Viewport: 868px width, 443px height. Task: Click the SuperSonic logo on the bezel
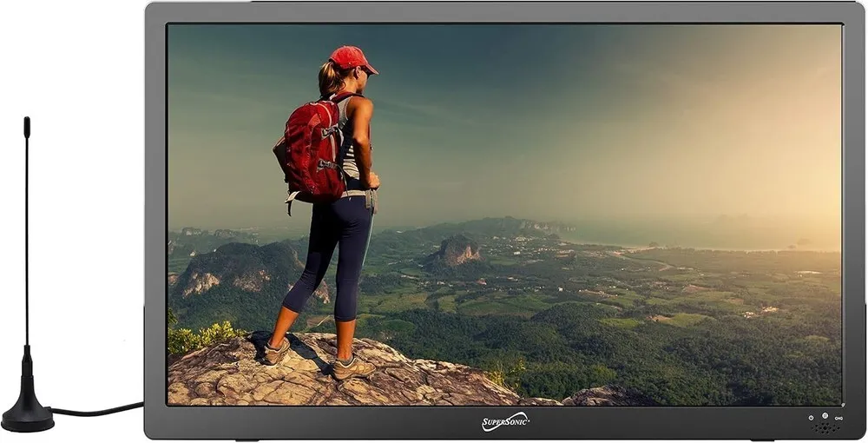point(505,422)
